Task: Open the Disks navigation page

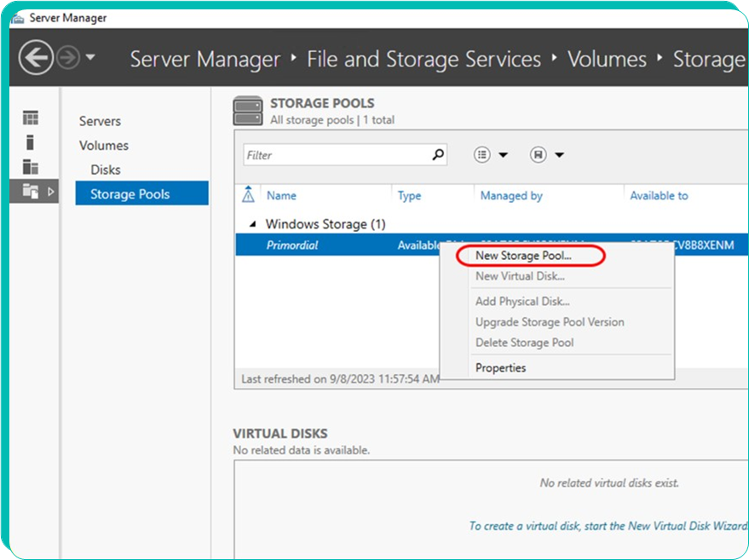Action: [x=106, y=170]
